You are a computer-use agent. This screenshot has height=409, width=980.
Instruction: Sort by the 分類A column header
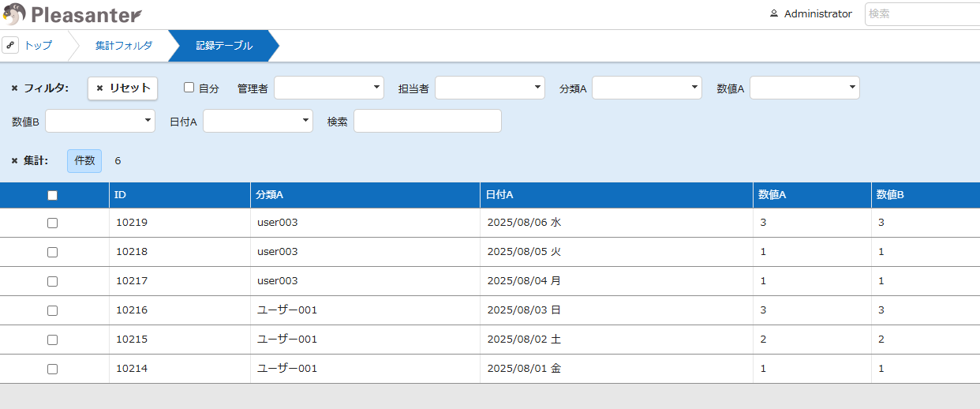365,195
